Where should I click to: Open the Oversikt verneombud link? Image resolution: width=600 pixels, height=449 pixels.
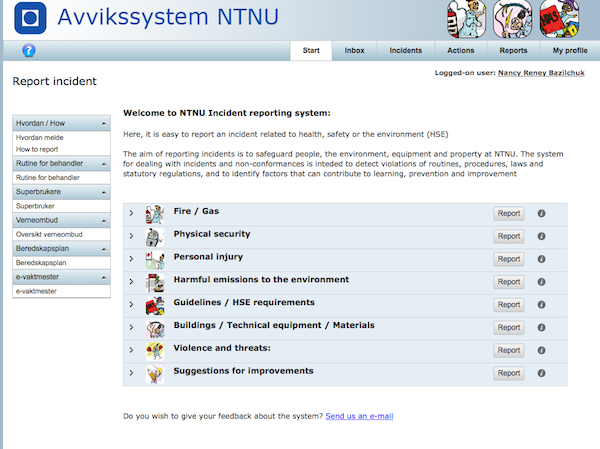pyautogui.click(x=49, y=234)
